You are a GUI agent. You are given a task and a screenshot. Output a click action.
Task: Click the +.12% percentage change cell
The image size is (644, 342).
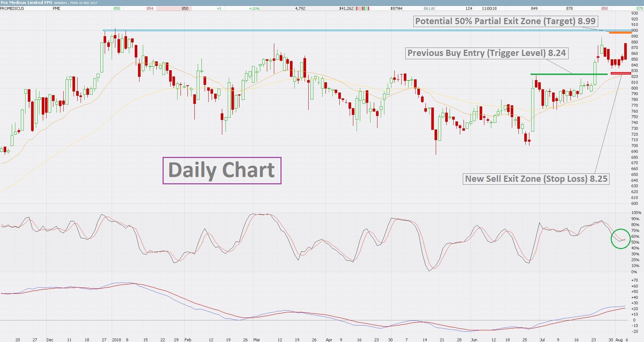point(254,8)
